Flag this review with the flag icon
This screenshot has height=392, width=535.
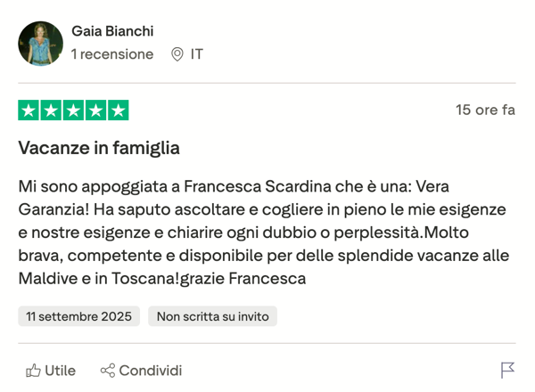click(x=507, y=371)
